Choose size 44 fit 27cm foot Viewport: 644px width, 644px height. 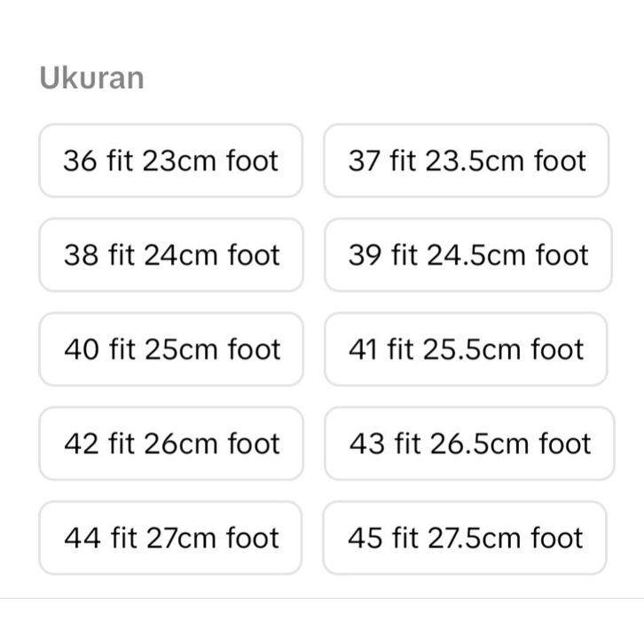click(x=170, y=538)
